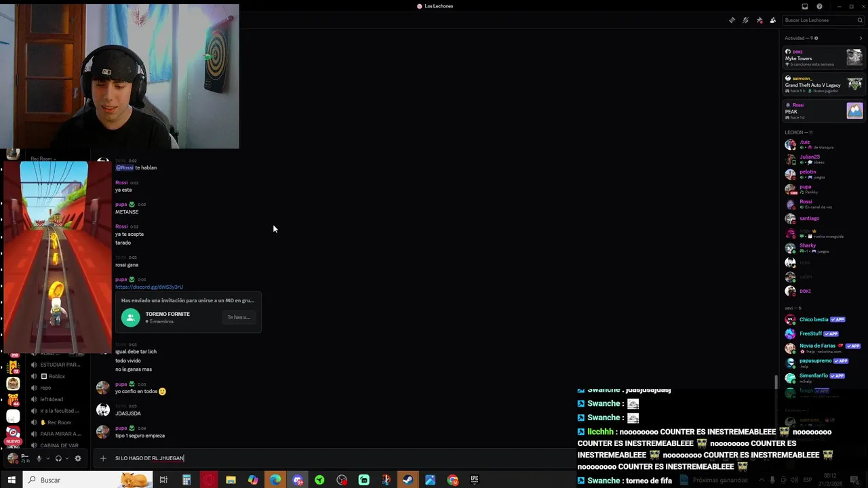Open member Sharky profile
The image size is (868, 488).
823,248
